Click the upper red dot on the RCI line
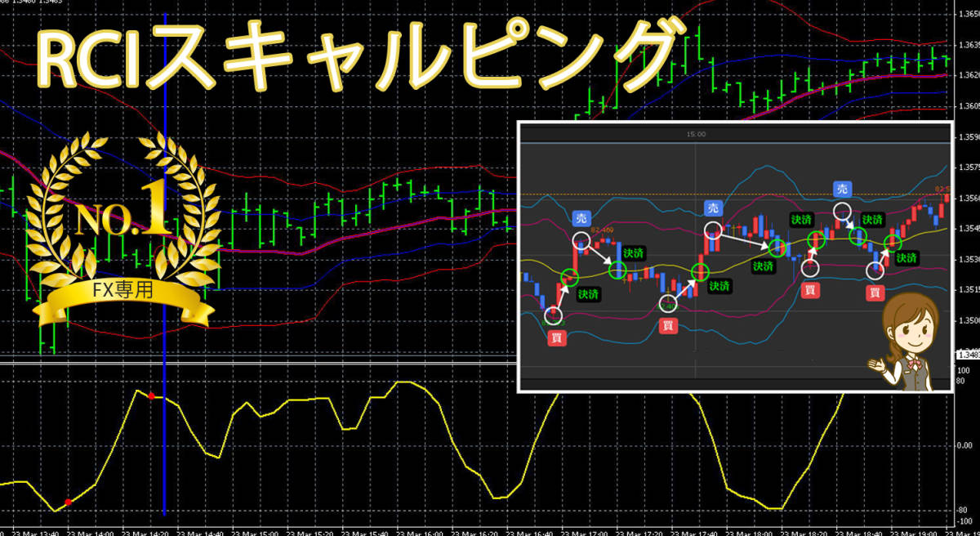This screenshot has width=980, height=536. (x=151, y=396)
